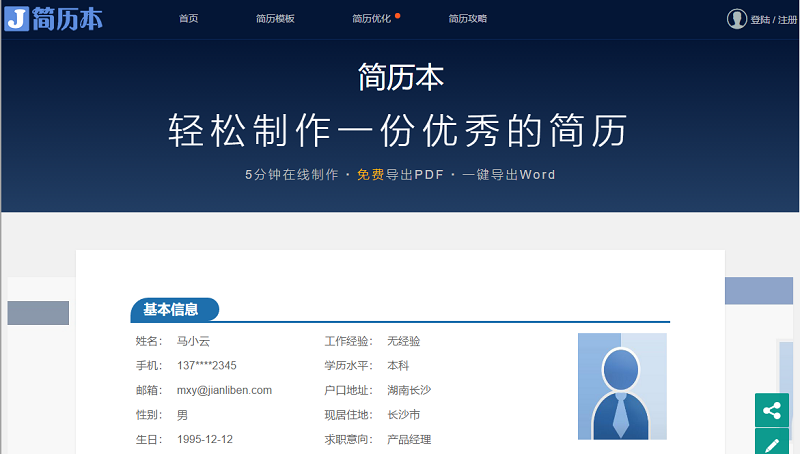Viewport: 800px width, 454px height.
Task: Click the 注册 link
Action: pos(786,20)
